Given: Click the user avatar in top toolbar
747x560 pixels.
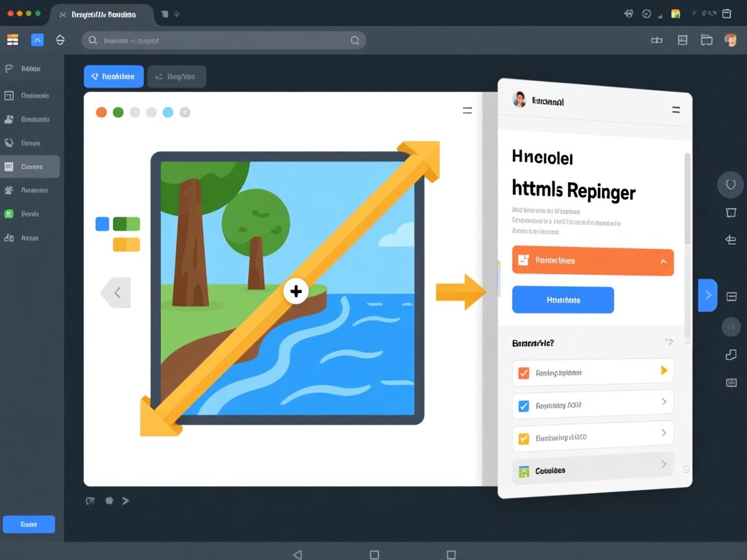Looking at the screenshot, I should point(731,40).
